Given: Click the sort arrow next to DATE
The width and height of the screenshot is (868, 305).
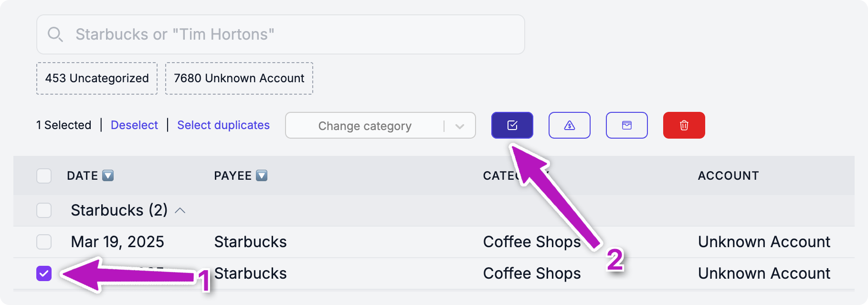Looking at the screenshot, I should [108, 175].
